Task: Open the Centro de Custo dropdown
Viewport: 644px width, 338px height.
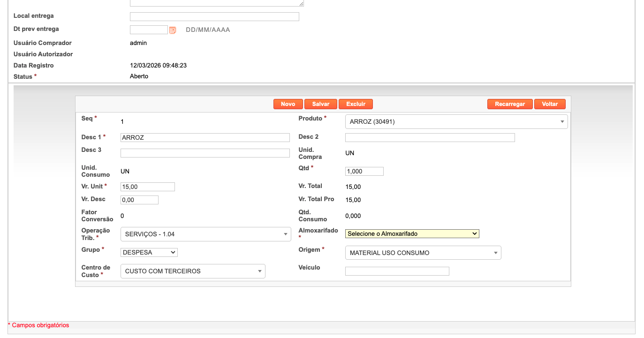Action: (192, 271)
